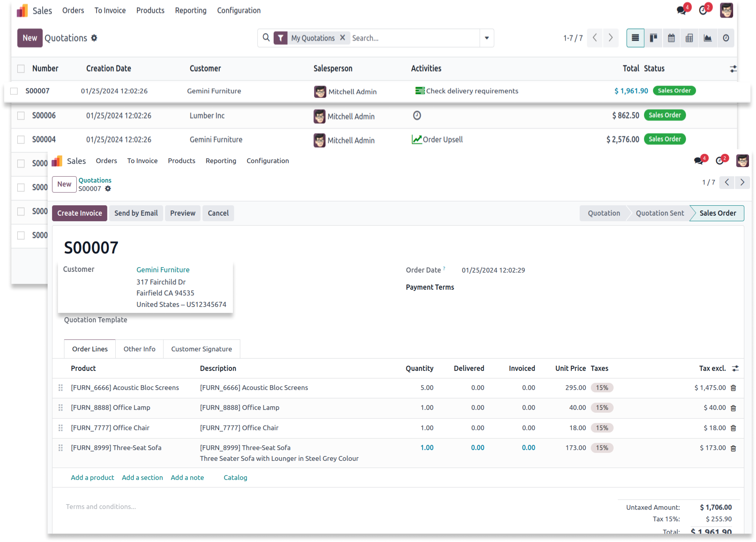This screenshot has width=756, height=542.
Task: Switch to graph view icon
Action: click(708, 38)
